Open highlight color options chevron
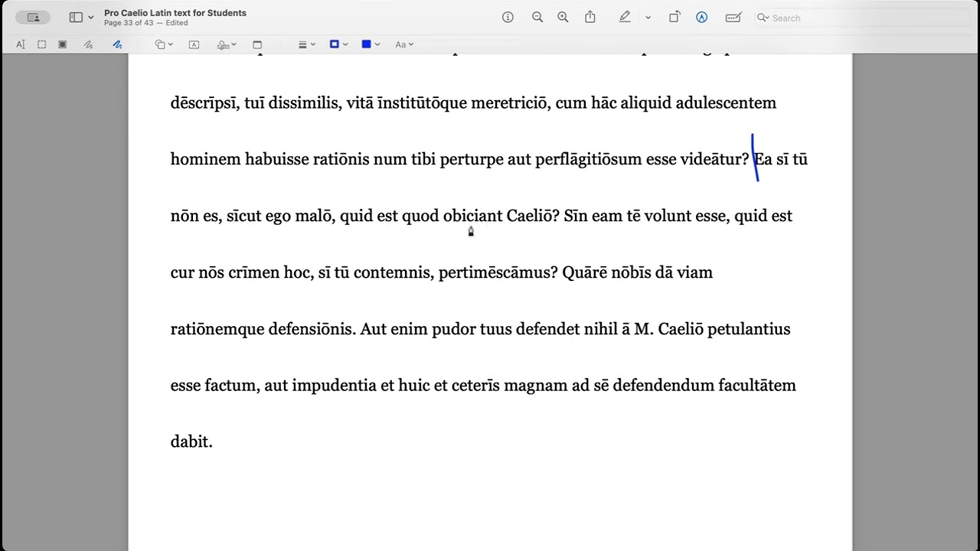The height and width of the screenshot is (551, 980). (648, 18)
